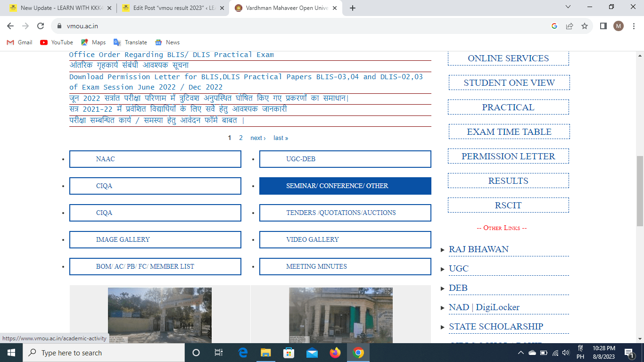Open the PERMISSION LETTER link
This screenshot has width=644, height=362.
click(x=508, y=156)
